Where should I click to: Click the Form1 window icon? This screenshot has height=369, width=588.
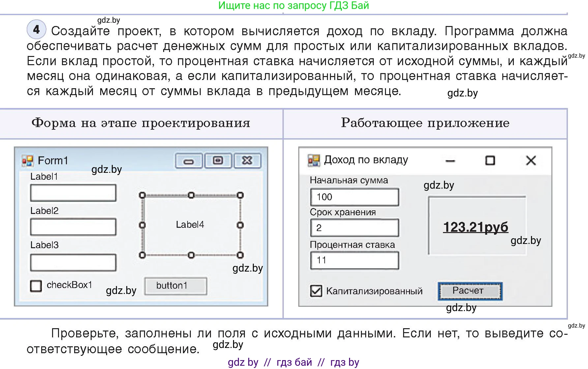click(x=28, y=160)
